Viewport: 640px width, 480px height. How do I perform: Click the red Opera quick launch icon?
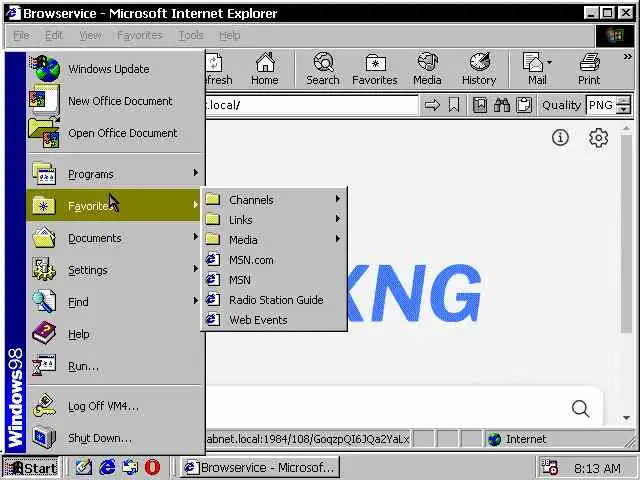pos(152,467)
